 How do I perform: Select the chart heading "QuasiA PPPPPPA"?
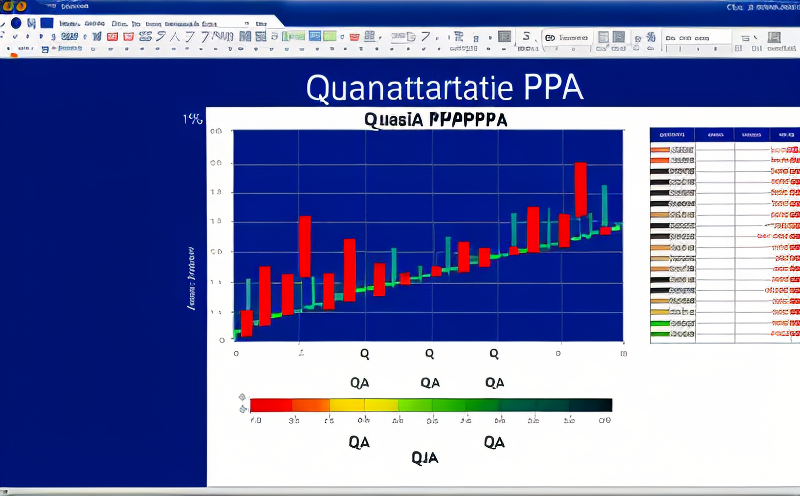coord(436,120)
